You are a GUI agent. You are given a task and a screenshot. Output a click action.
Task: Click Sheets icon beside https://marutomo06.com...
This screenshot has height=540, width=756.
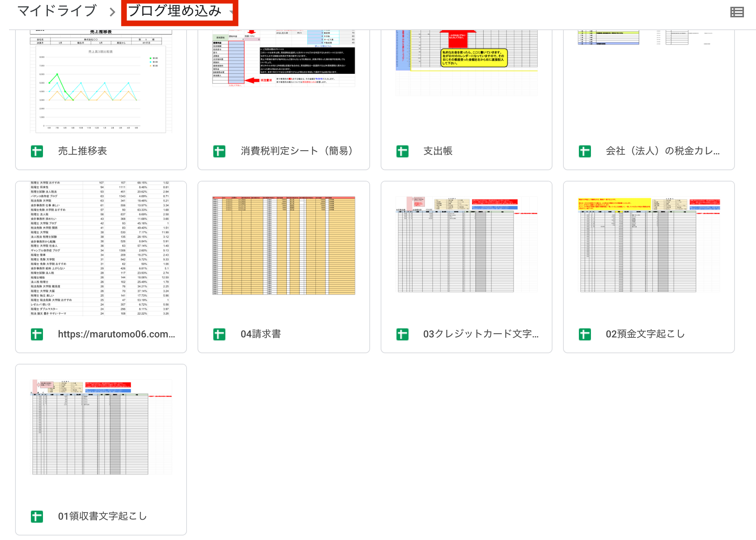37,334
